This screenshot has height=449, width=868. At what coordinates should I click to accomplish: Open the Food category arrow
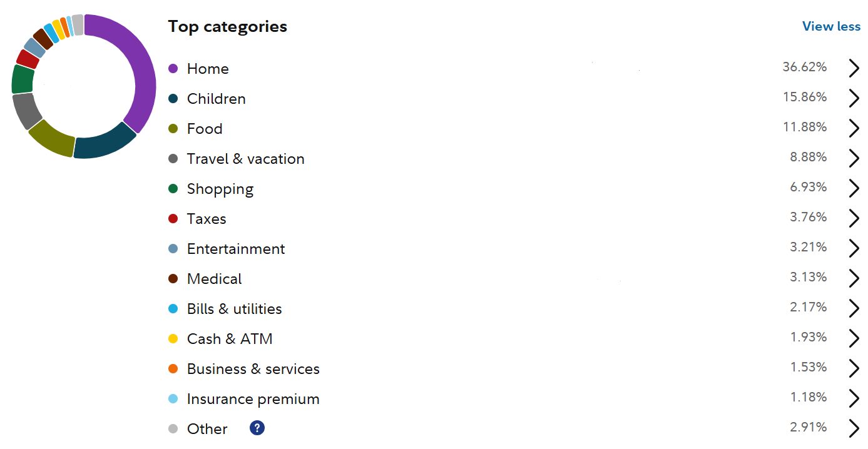click(854, 128)
